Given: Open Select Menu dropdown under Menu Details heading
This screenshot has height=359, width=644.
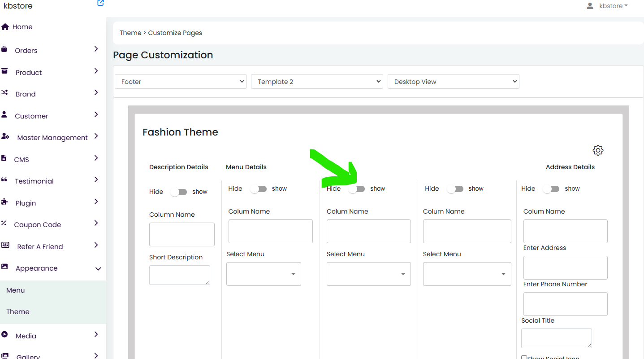Looking at the screenshot, I should (x=264, y=274).
